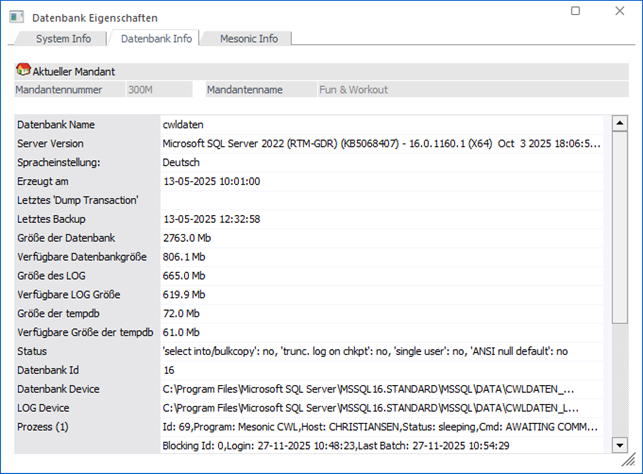This screenshot has height=474, width=643.
Task: Click the red Aktueller Mandant icon
Action: tap(23, 71)
